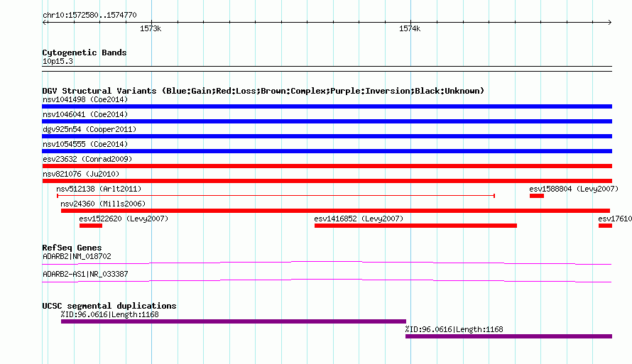Click the ADARB2|NM_018702 gene track line
Viewport: 632px width, 364px height.
point(327,263)
